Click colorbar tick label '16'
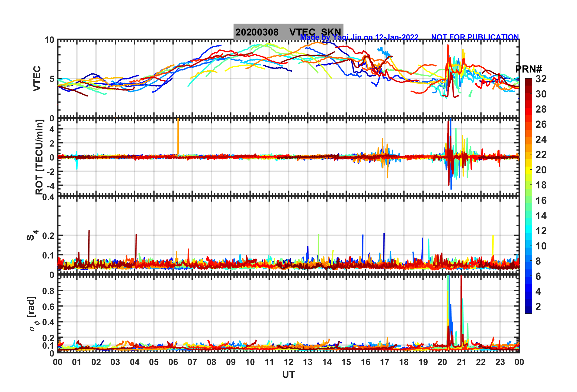The width and height of the screenshot is (577, 392). point(541,201)
